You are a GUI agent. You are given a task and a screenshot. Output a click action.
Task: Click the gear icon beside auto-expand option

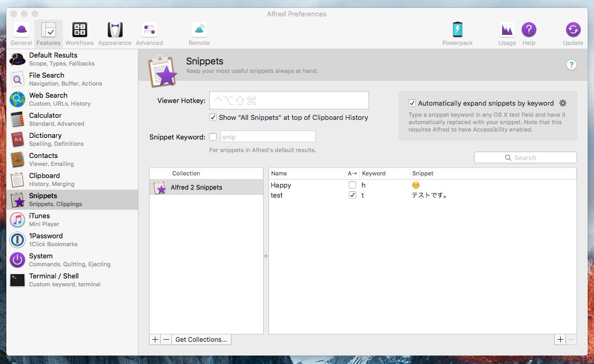563,103
